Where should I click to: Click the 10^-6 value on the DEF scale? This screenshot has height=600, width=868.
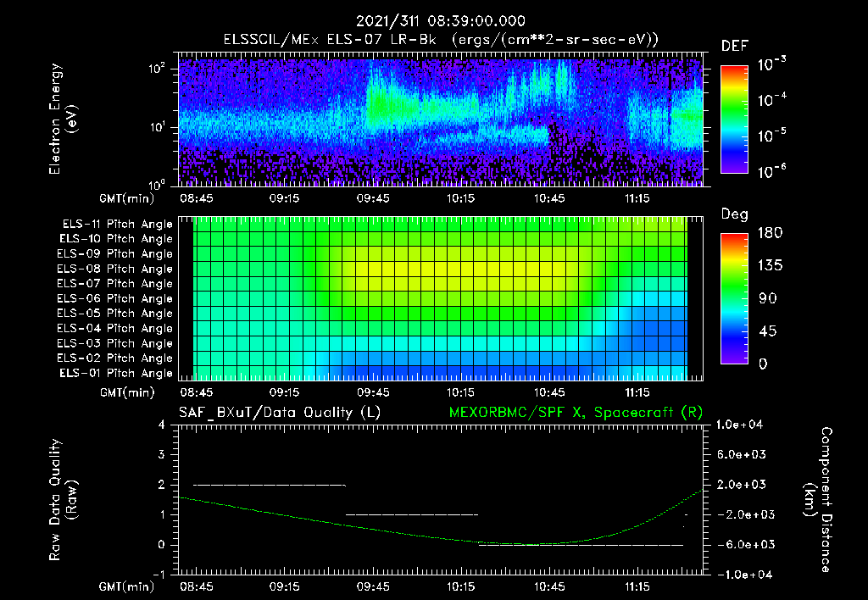771,171
